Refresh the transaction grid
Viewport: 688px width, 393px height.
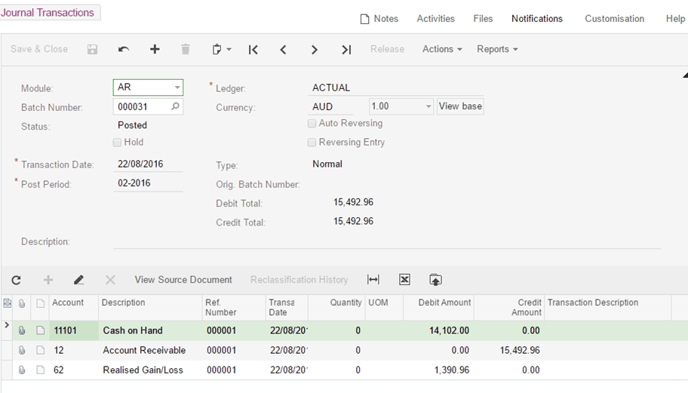point(16,280)
